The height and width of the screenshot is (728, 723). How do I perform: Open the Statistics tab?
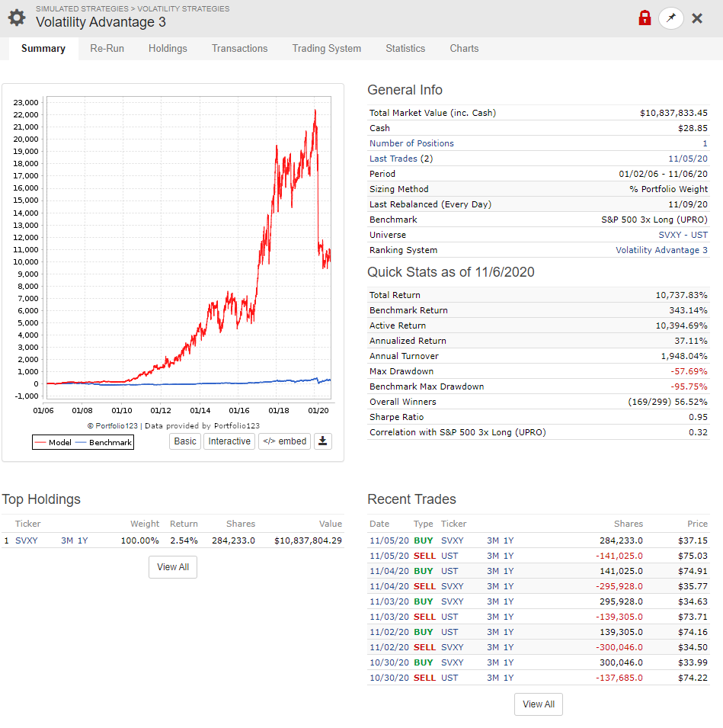405,48
